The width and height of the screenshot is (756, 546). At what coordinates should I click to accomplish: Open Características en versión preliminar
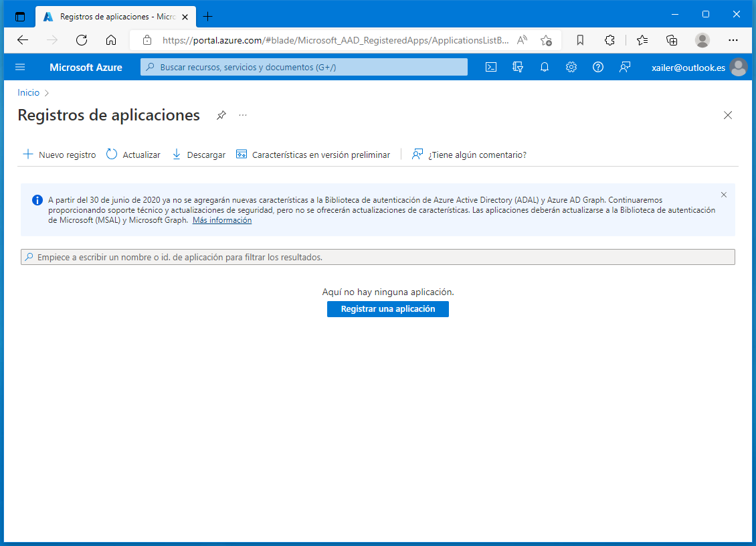click(x=313, y=155)
